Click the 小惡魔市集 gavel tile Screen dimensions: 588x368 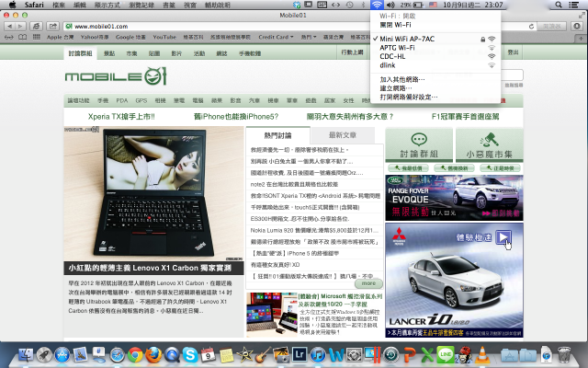490,145
